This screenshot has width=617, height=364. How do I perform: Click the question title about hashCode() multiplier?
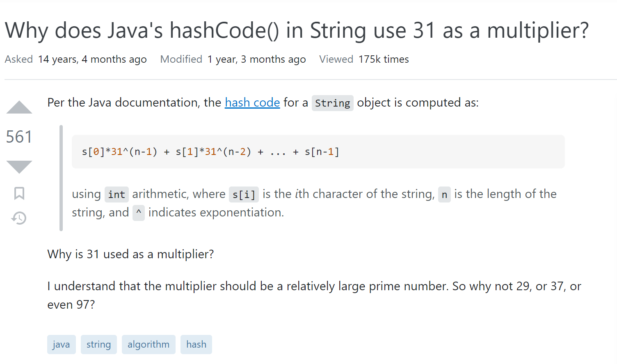(x=297, y=30)
